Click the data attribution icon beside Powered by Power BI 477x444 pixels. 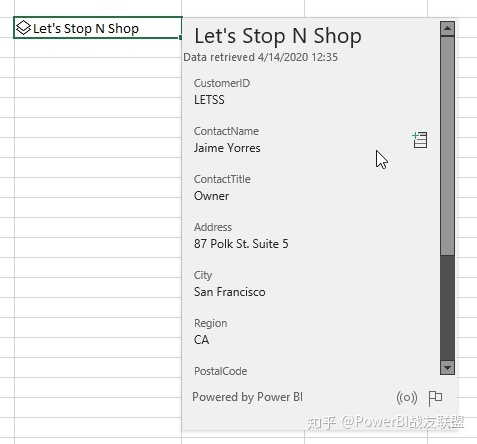[x=407, y=398]
